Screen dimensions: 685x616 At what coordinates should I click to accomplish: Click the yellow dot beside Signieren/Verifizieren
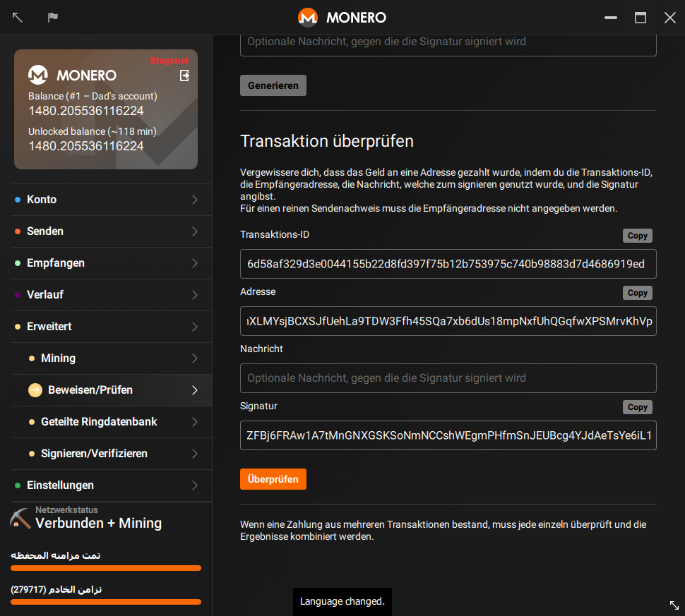(x=32, y=454)
